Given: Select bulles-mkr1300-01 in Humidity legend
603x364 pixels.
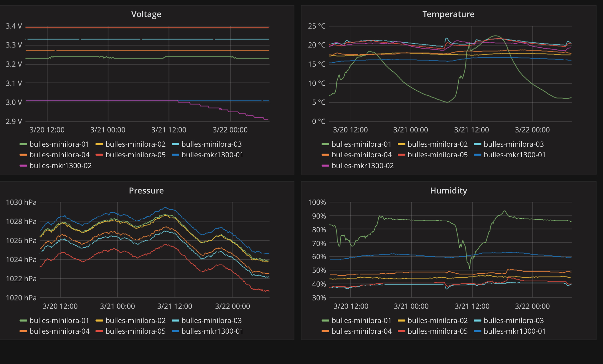Looking at the screenshot, I should pyautogui.click(x=514, y=331).
